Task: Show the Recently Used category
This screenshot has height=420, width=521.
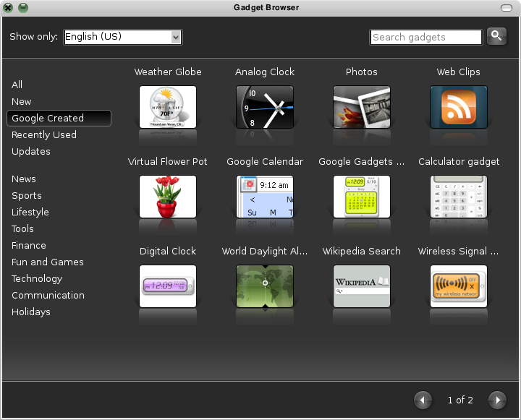Action: (x=44, y=135)
